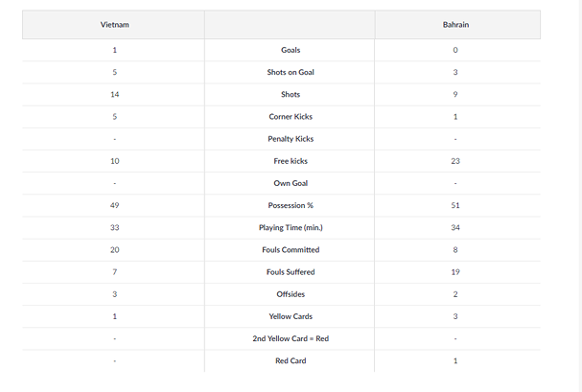Click the Bahrain column header

[x=455, y=24]
